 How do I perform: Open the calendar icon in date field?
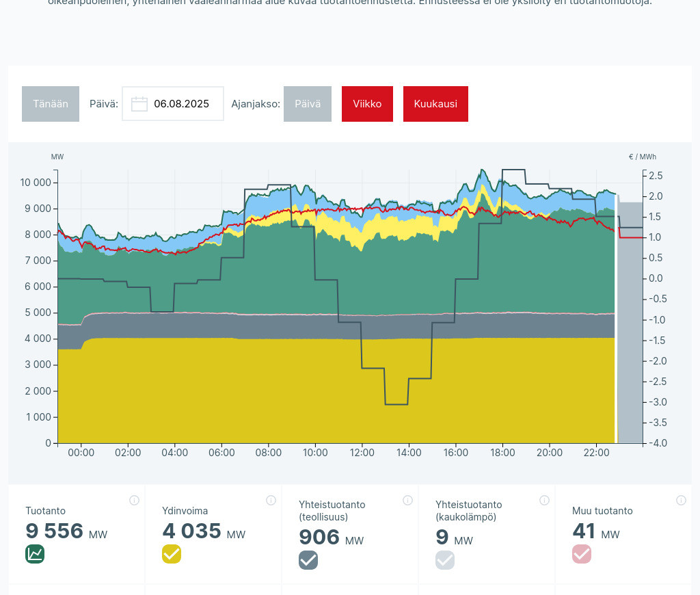pos(139,104)
